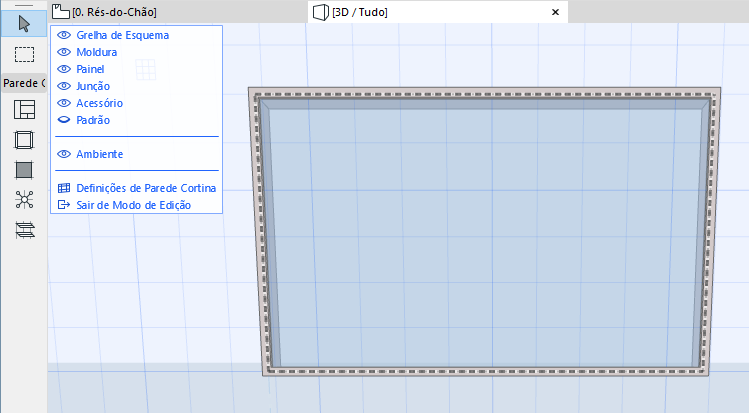This screenshot has width=749, height=413.
Task: Choose the Frame tool icon
Action: (24, 140)
